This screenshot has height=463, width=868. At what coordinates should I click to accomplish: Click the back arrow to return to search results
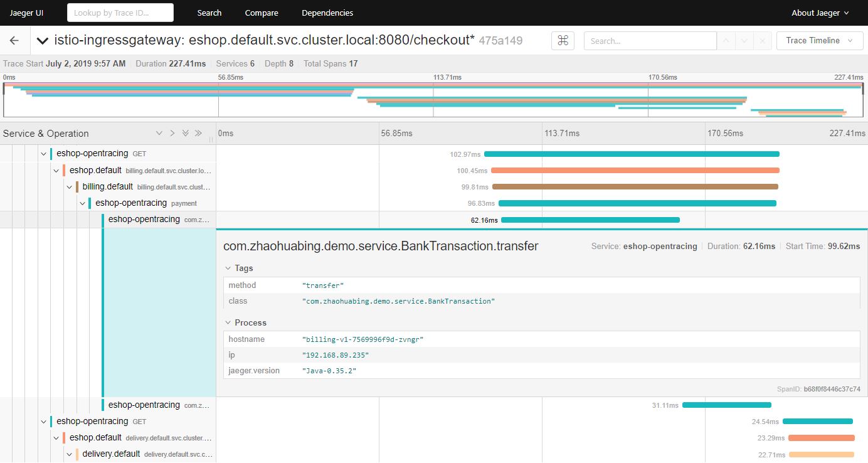(x=14, y=41)
